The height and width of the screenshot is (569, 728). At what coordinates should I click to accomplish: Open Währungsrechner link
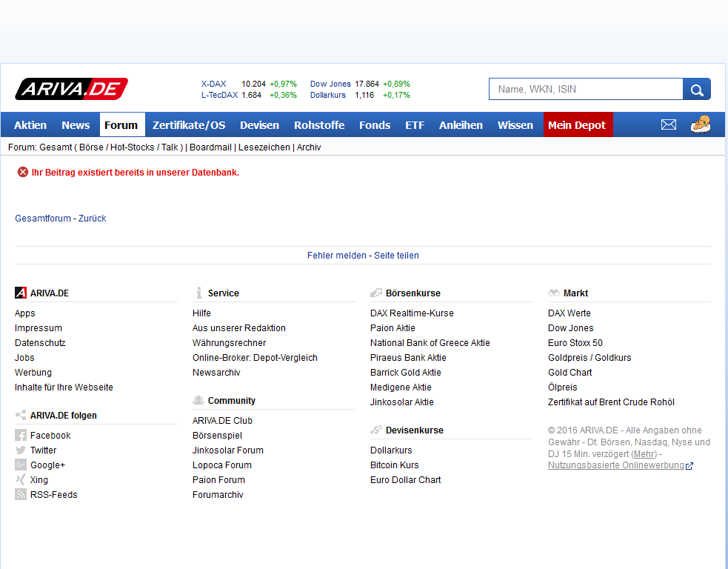[230, 343]
